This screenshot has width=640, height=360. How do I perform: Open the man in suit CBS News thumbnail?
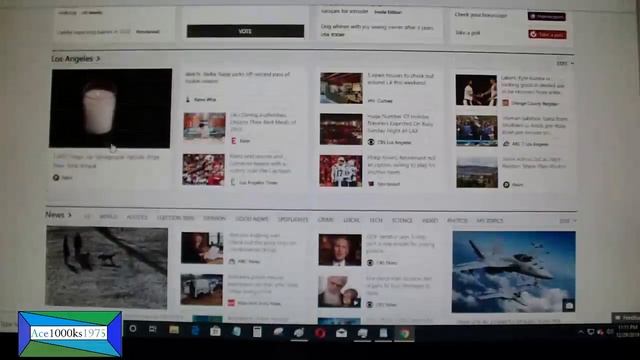(340, 250)
